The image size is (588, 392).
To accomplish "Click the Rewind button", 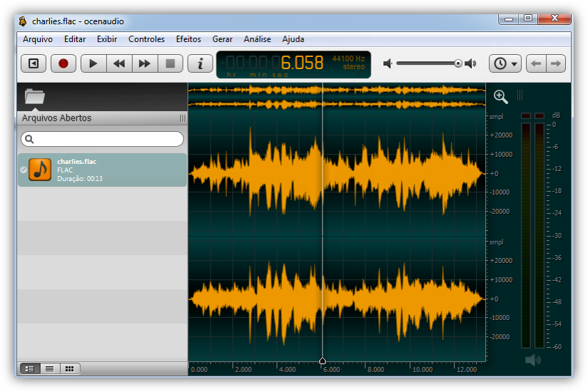I will tap(119, 63).
